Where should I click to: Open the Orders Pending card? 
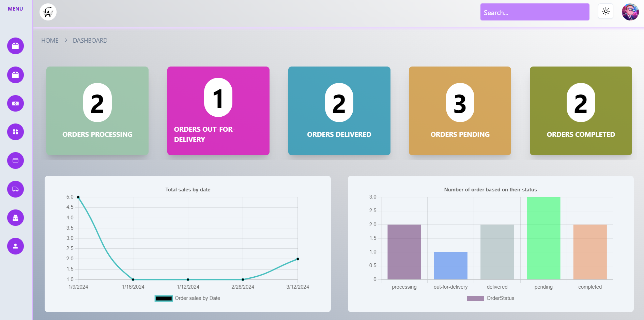(460, 111)
